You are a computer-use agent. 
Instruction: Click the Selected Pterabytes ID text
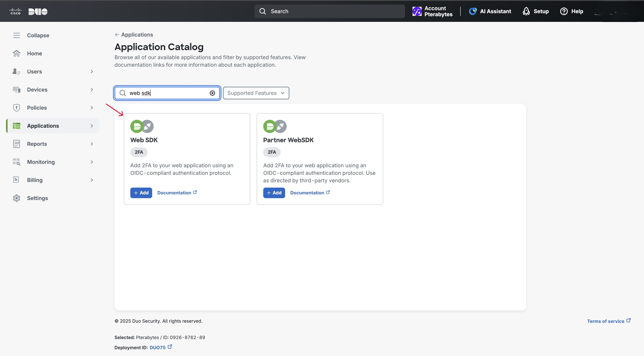(159, 337)
